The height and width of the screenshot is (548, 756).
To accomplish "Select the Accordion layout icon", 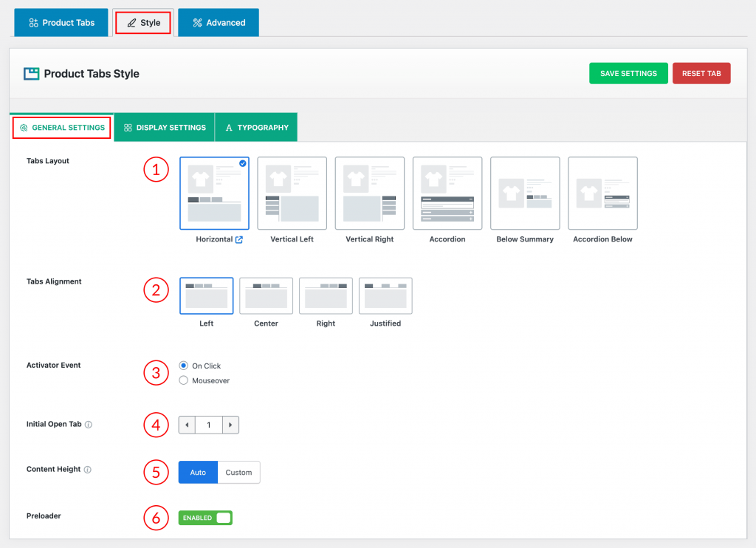I will 447,193.
